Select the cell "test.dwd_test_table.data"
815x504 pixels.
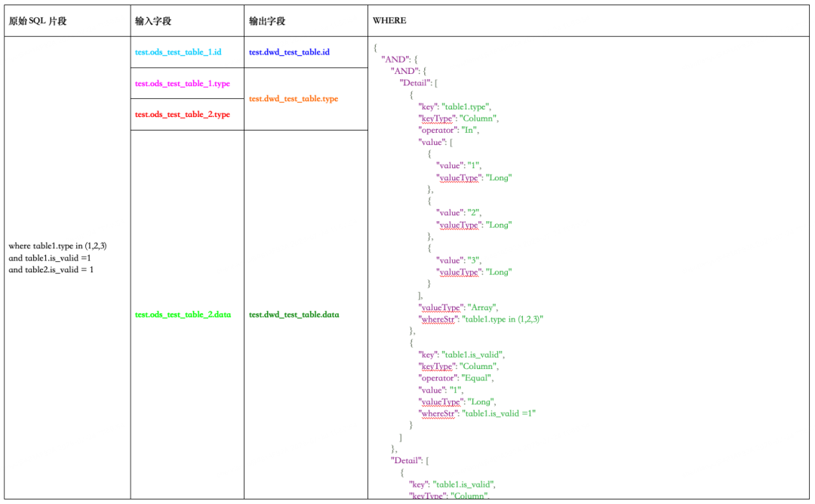point(306,315)
